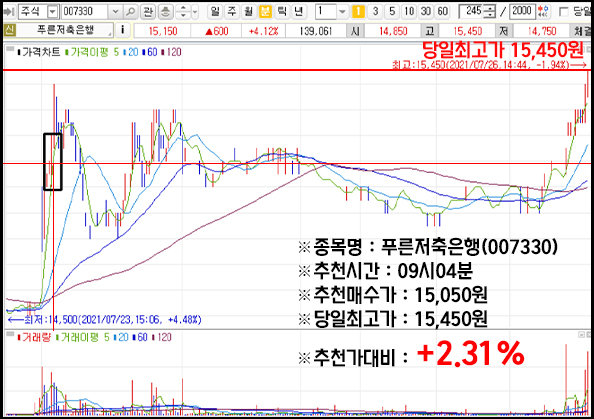
Task: Switch chart to weekly with 주
Action: click(232, 12)
